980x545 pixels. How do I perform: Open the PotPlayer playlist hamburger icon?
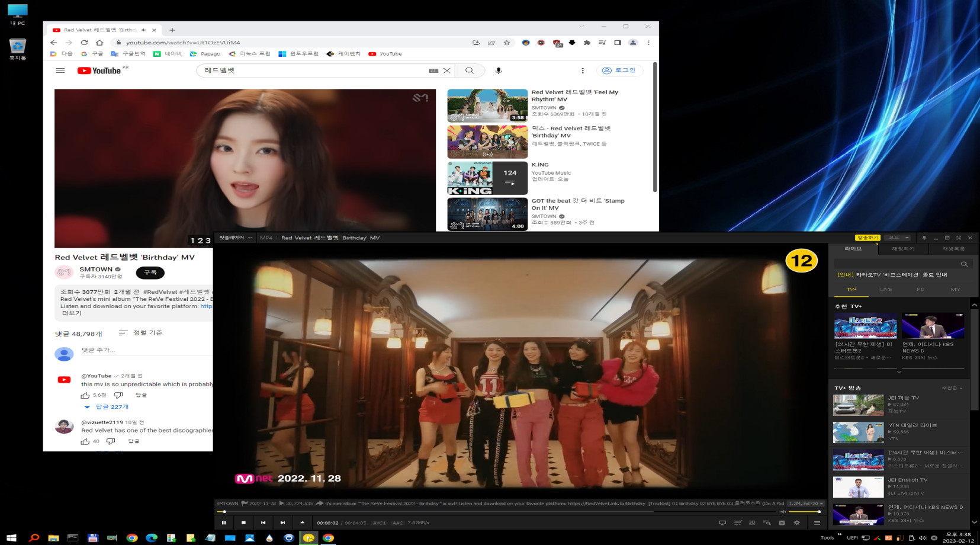pos(817,522)
